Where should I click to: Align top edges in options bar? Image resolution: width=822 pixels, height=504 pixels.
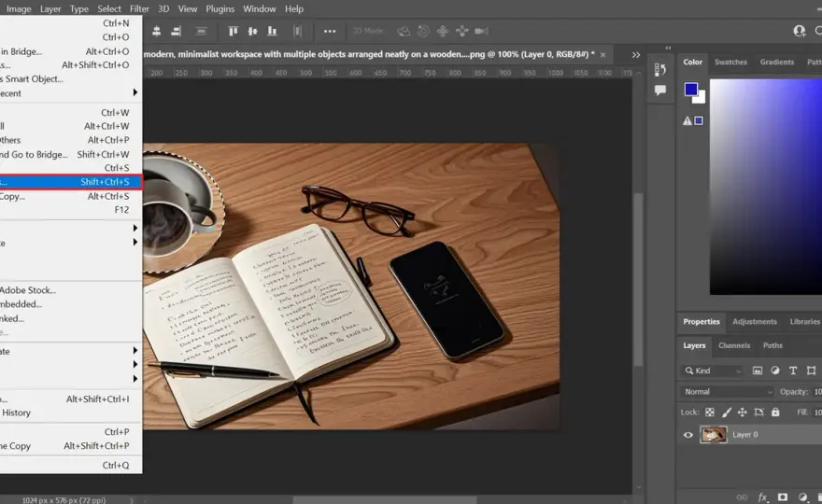pos(233,32)
